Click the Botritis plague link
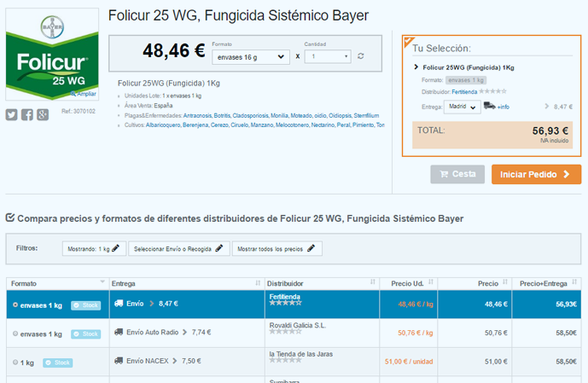 (x=222, y=115)
